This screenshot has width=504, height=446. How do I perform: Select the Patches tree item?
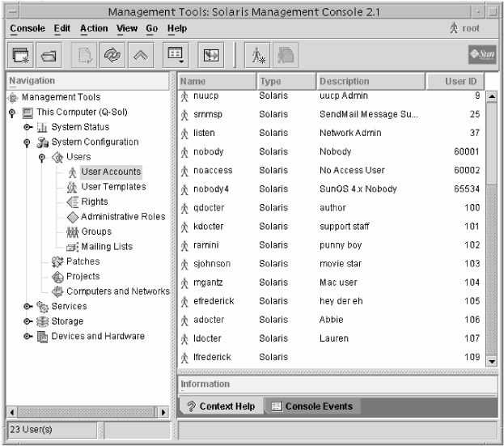click(x=83, y=261)
